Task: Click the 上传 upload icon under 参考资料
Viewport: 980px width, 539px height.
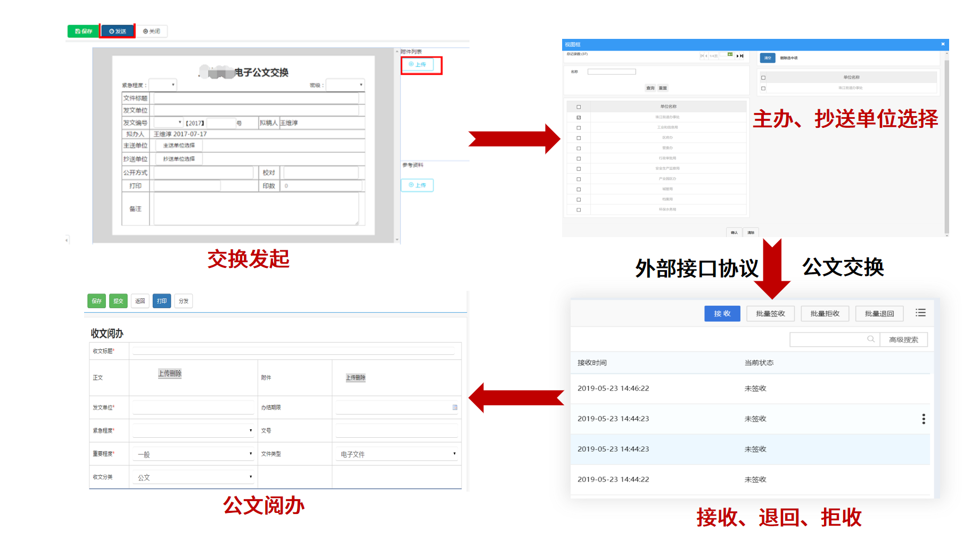Action: point(417,185)
